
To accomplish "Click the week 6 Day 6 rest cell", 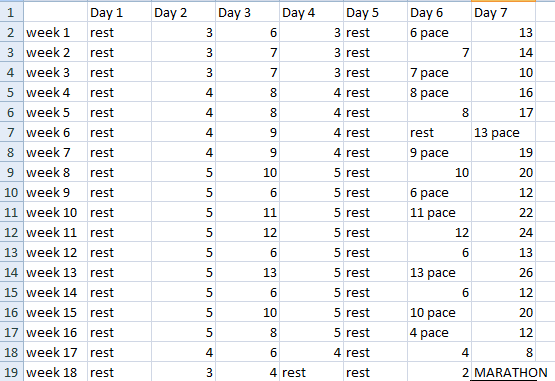I will click(x=439, y=132).
